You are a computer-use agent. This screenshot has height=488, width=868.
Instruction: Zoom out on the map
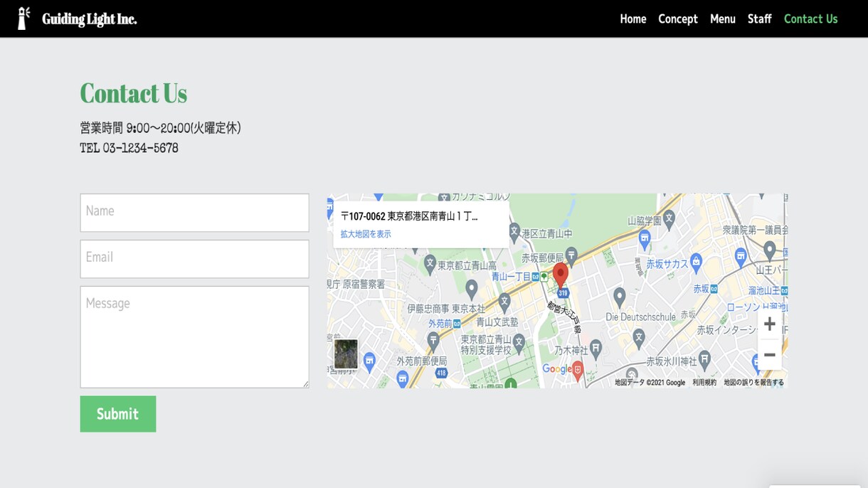tap(769, 355)
